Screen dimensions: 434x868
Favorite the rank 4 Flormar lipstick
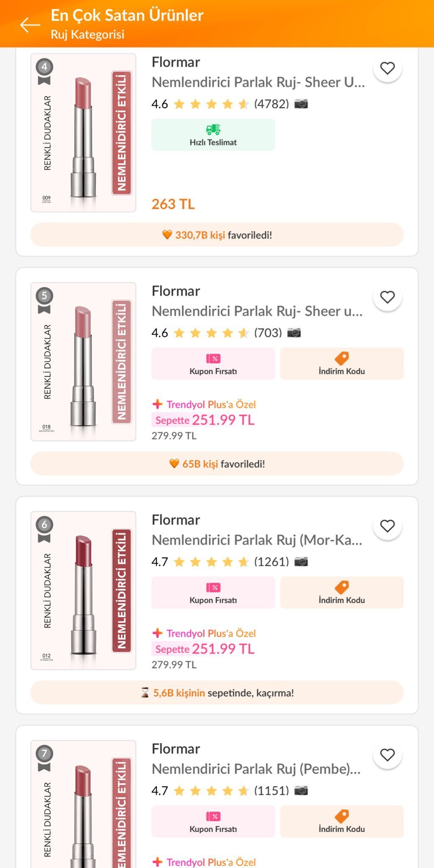click(x=387, y=68)
